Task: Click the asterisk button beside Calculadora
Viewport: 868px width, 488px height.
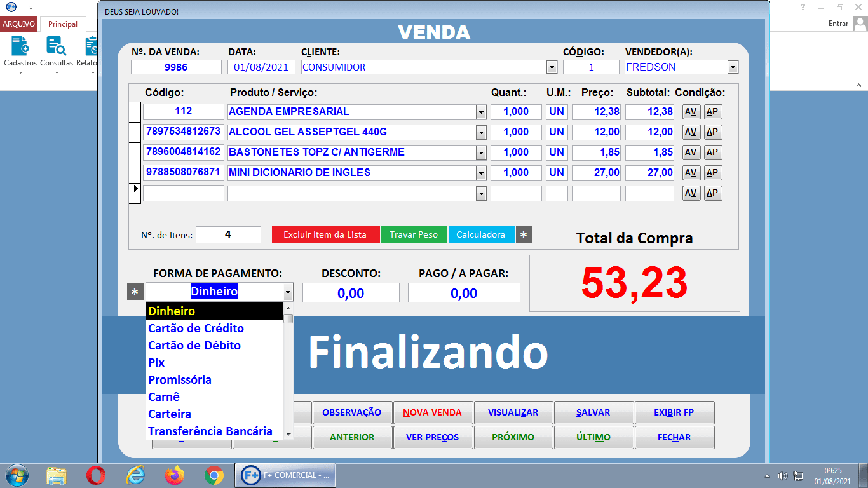Action: [x=524, y=234]
